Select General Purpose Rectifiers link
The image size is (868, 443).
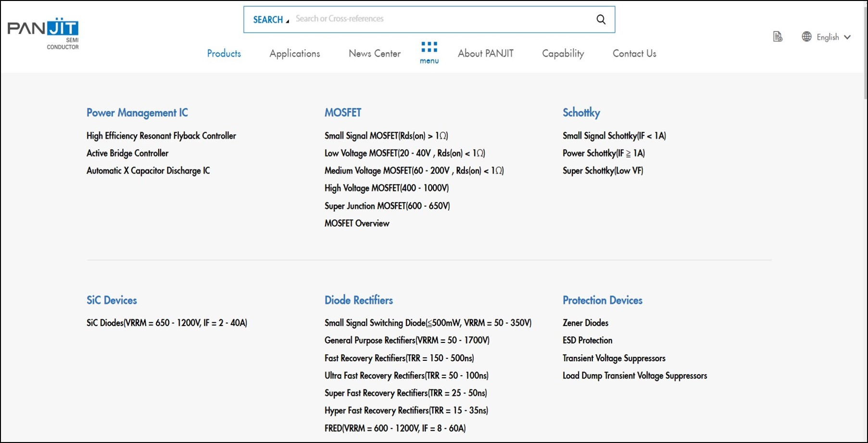(407, 340)
